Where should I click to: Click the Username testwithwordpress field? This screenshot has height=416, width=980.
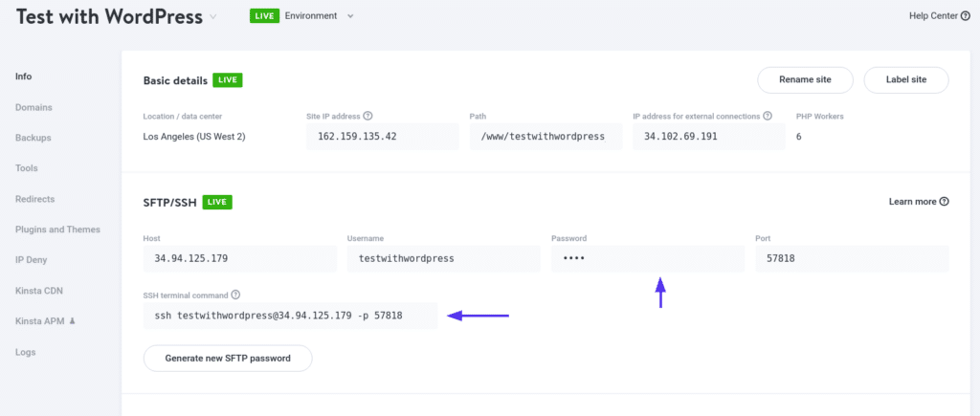(x=444, y=258)
